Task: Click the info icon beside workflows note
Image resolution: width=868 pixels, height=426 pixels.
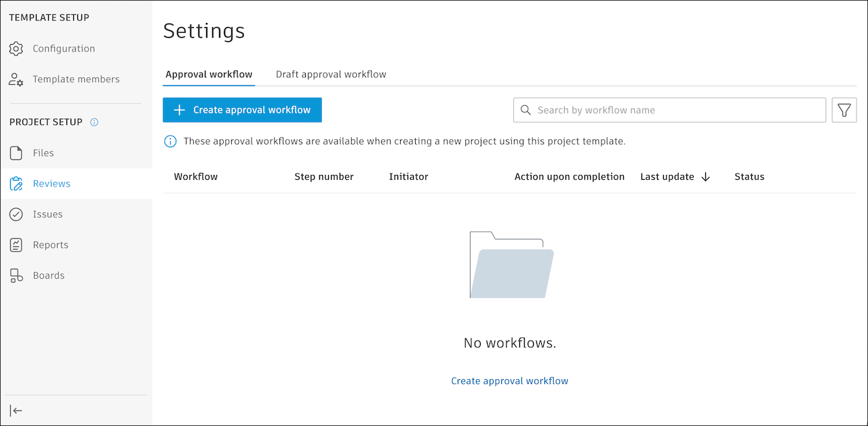Action: point(171,142)
